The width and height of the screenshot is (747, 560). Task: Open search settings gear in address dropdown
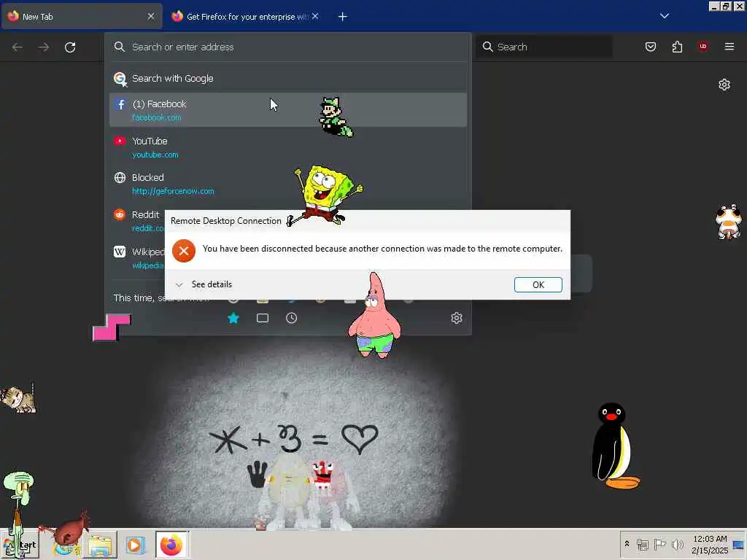[x=457, y=318]
